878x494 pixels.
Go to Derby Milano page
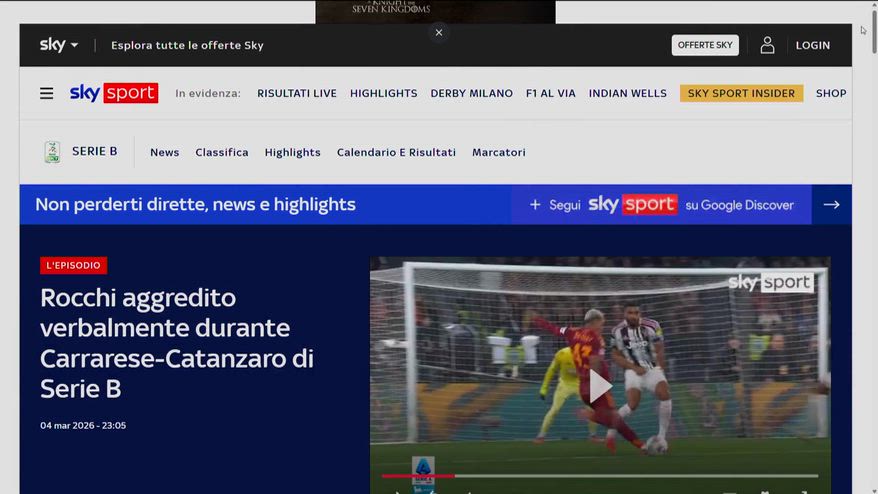click(x=471, y=93)
